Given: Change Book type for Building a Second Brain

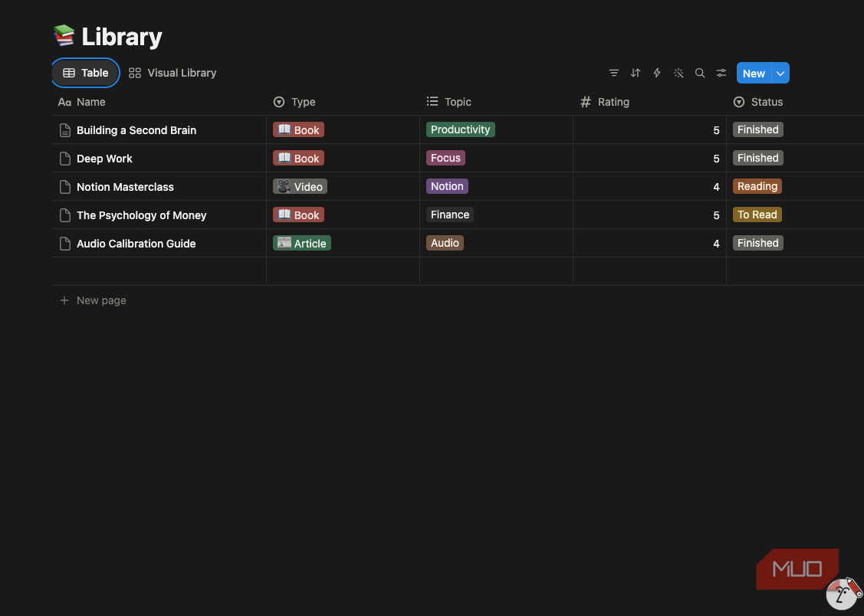Looking at the screenshot, I should [298, 130].
